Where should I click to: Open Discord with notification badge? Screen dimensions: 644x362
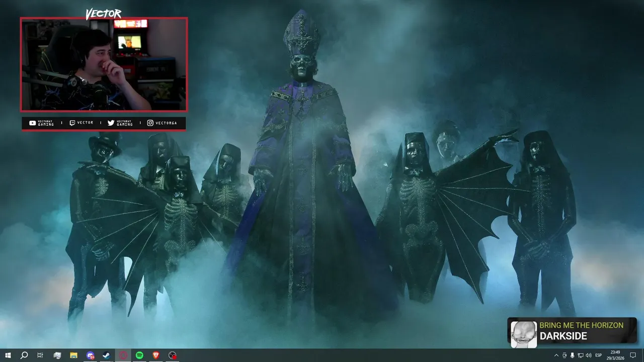(90, 355)
